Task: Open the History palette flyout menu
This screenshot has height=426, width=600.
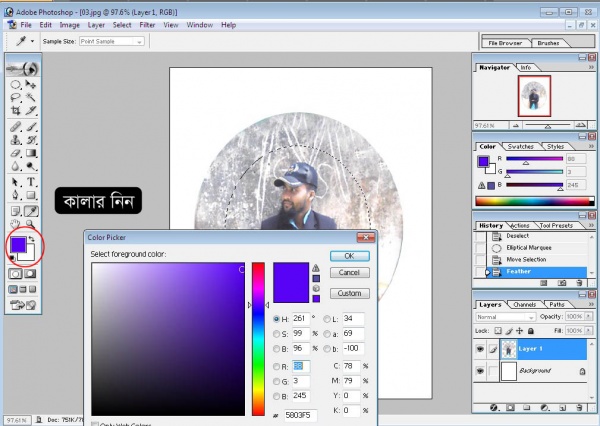Action: [x=591, y=225]
